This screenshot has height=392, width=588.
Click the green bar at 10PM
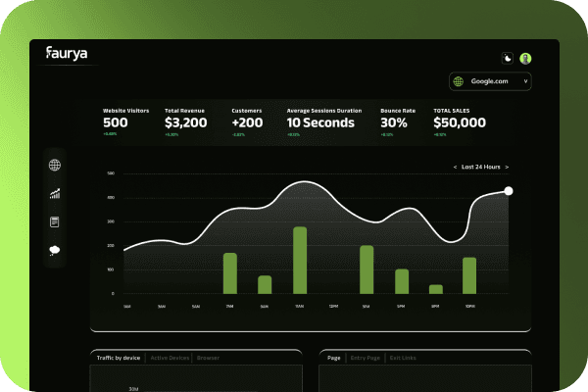469,275
